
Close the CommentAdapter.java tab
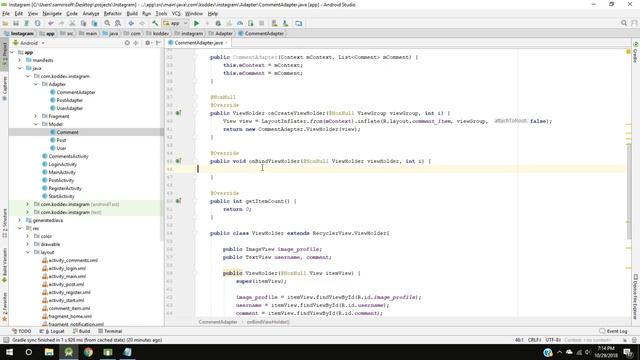click(x=227, y=42)
